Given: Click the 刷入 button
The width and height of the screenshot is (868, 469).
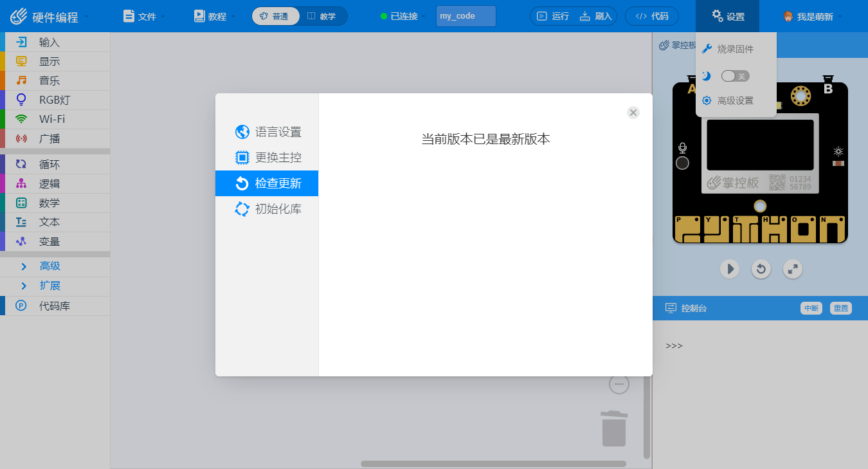Looking at the screenshot, I should tap(596, 16).
